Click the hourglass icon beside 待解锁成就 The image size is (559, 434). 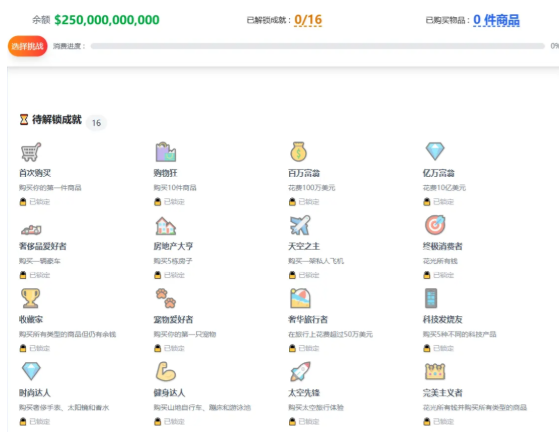point(24,119)
